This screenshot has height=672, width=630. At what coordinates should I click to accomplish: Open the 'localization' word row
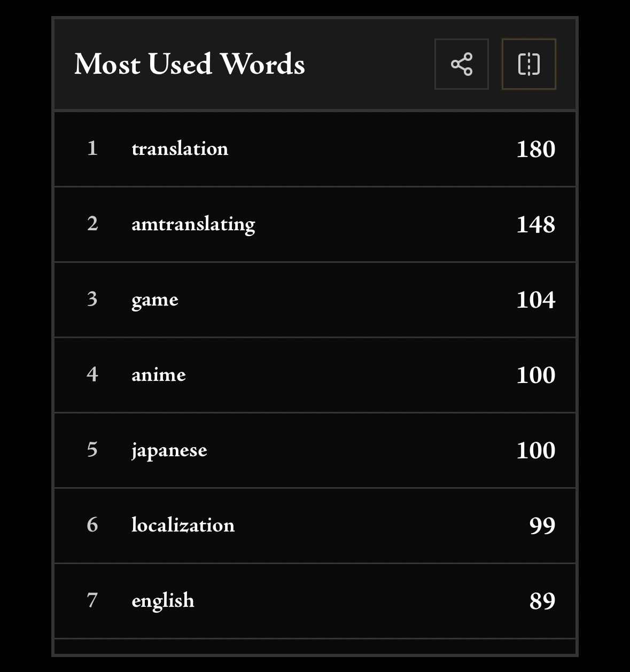pos(183,525)
